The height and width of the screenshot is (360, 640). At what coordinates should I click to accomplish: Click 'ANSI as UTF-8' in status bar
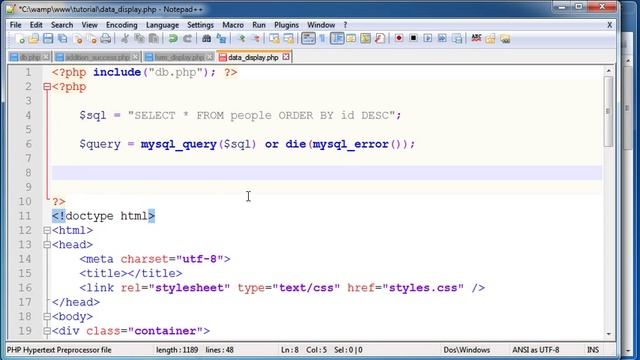[536, 350]
